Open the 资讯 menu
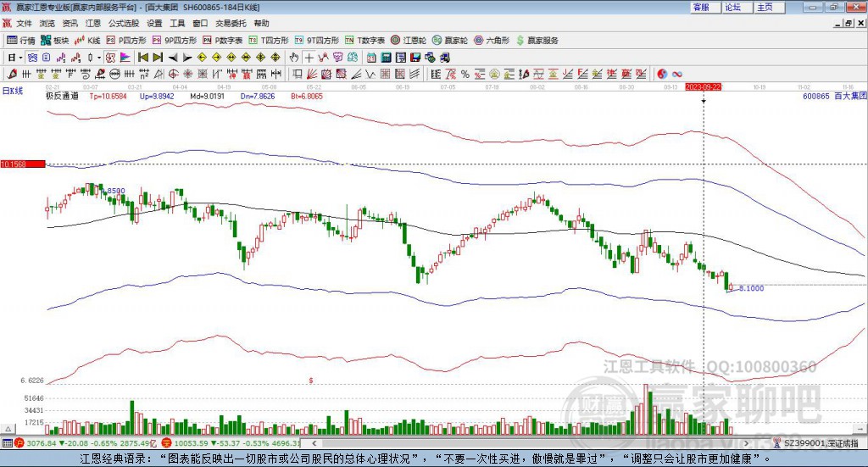The width and height of the screenshot is (868, 467). pyautogui.click(x=70, y=23)
